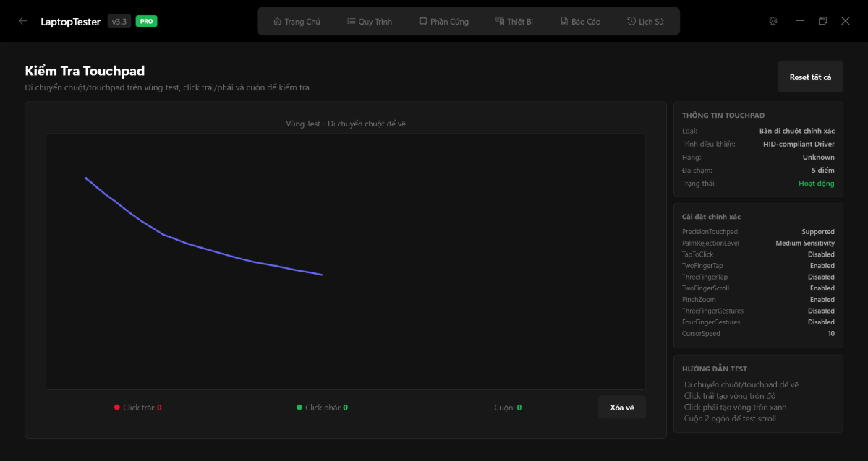Click inside the Vùng Test drawing area
Screen dimensions: 868x461
[346, 262]
